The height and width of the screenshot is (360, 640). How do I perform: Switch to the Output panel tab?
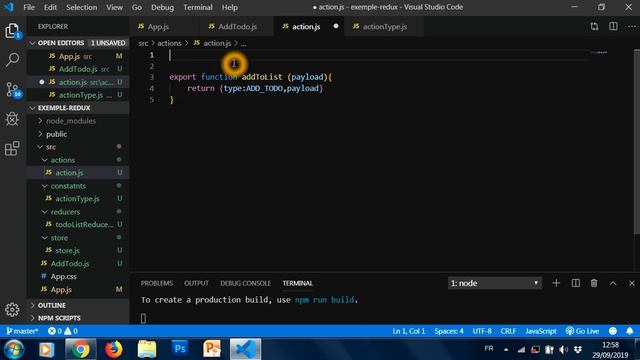coord(196,283)
